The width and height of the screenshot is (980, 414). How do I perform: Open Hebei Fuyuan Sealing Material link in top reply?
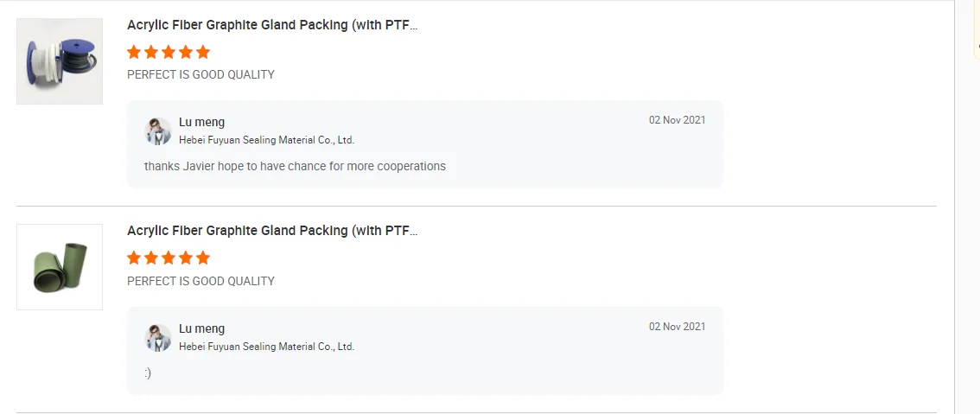(266, 140)
